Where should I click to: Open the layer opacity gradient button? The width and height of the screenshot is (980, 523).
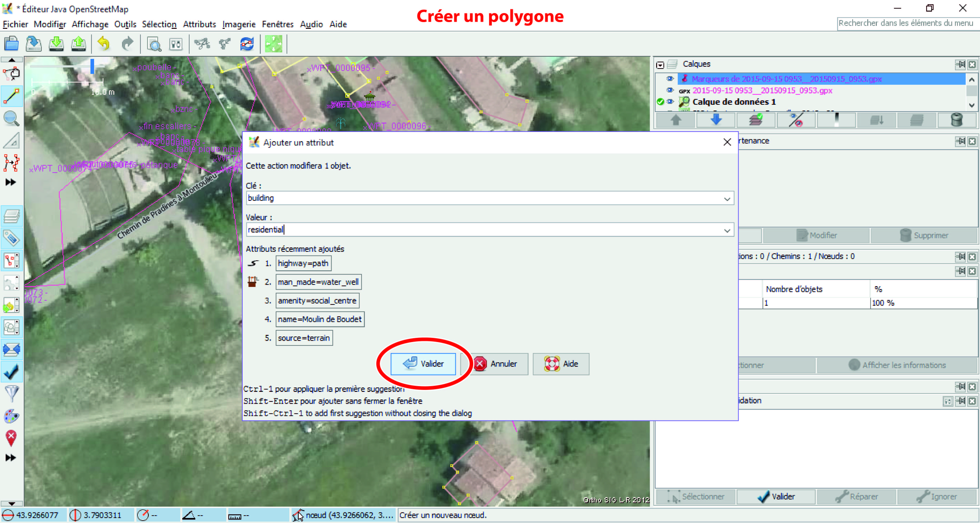click(836, 120)
